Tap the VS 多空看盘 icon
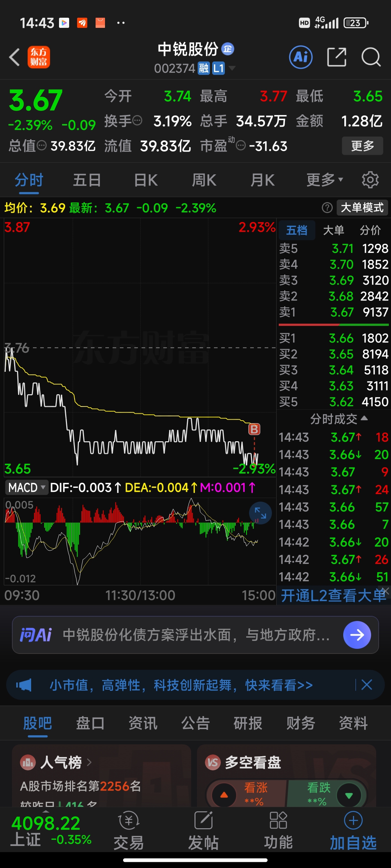391x868 pixels. [213, 762]
